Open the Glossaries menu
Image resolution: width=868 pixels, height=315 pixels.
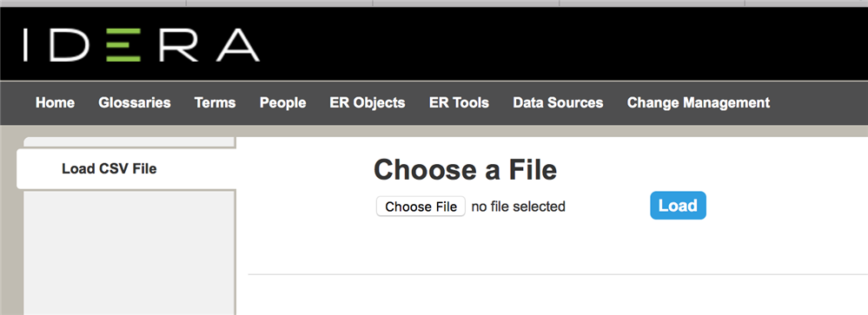click(x=135, y=102)
